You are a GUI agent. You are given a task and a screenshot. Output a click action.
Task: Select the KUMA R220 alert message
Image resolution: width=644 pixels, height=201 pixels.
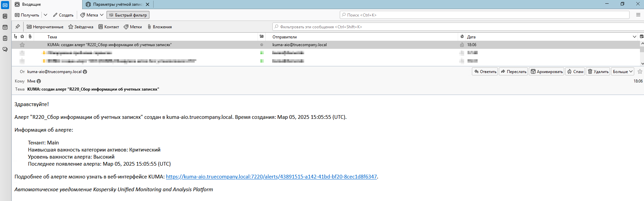click(x=109, y=45)
